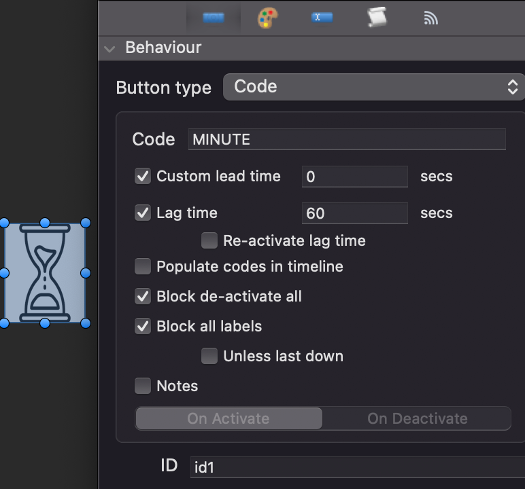Select the On Deactivate segment
526x490 pixels.
click(x=417, y=418)
